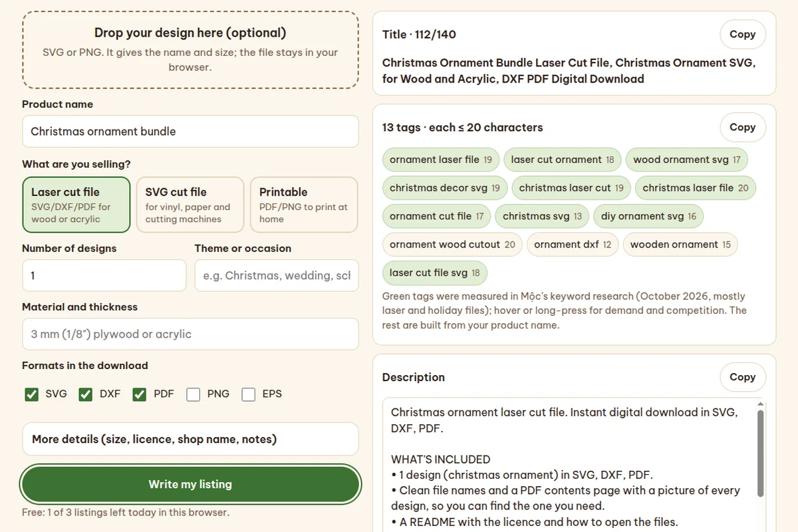Copy the generated title
This screenshot has width=798, height=532.
742,35
